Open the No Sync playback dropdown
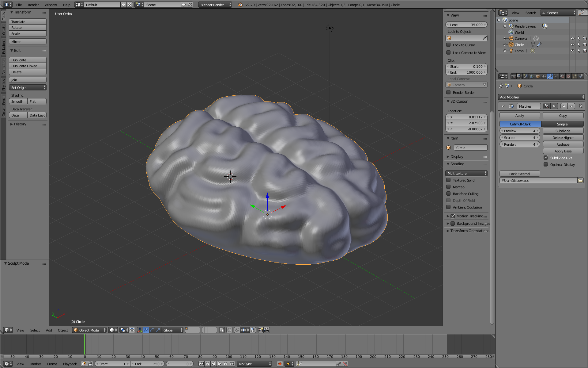The width and height of the screenshot is (588, 368). coord(254,364)
